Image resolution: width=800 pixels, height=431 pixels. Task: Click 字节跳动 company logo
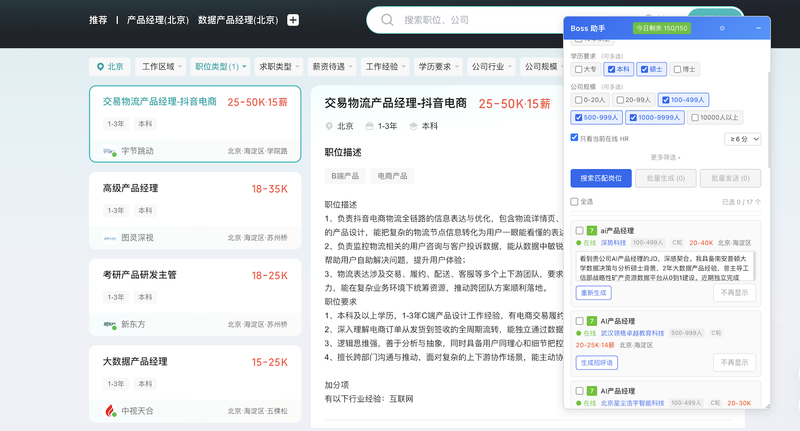tap(110, 151)
